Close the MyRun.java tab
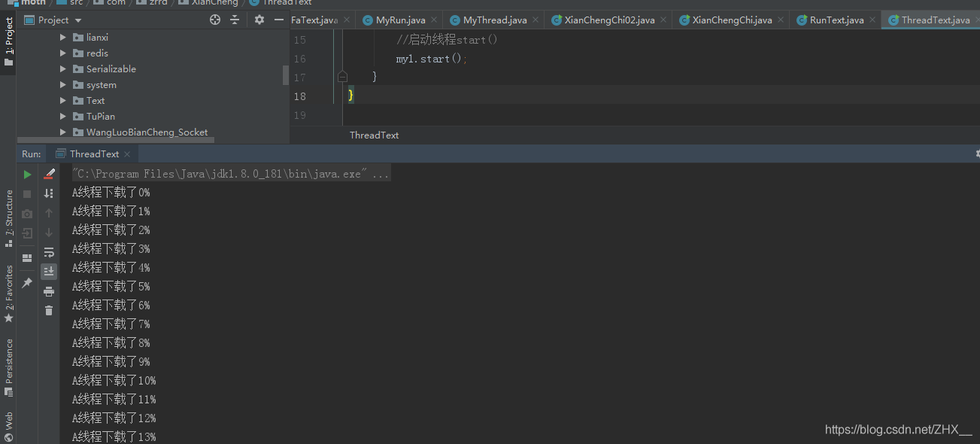Viewport: 980px width, 444px height. 434,20
